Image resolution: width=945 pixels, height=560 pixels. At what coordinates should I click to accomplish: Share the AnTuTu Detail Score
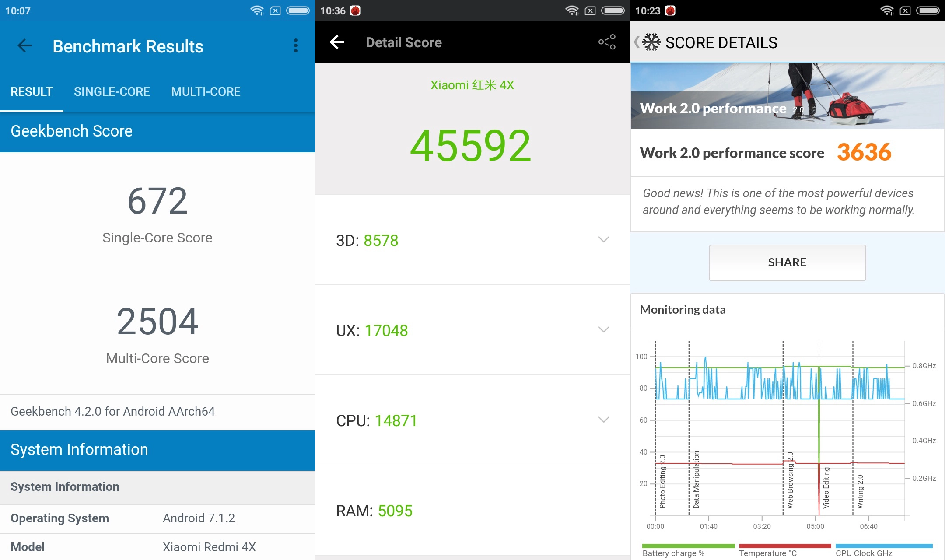[x=607, y=42]
